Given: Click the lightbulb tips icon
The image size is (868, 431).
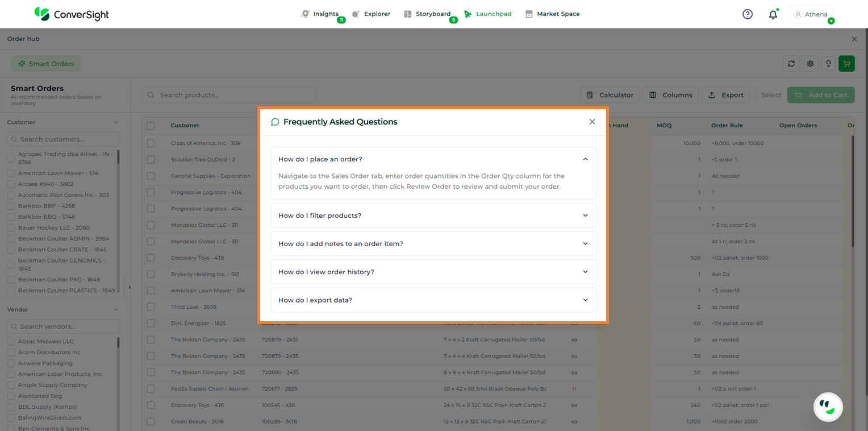Looking at the screenshot, I should pos(829,64).
